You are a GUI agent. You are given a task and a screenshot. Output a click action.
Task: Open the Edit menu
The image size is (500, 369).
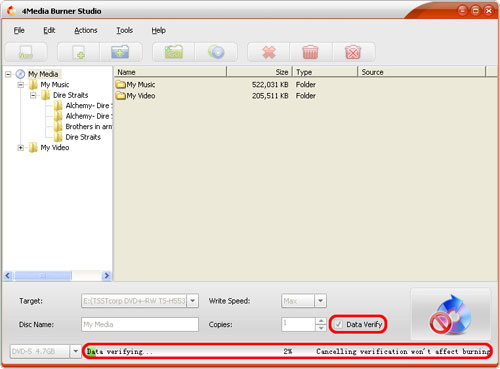tap(49, 30)
